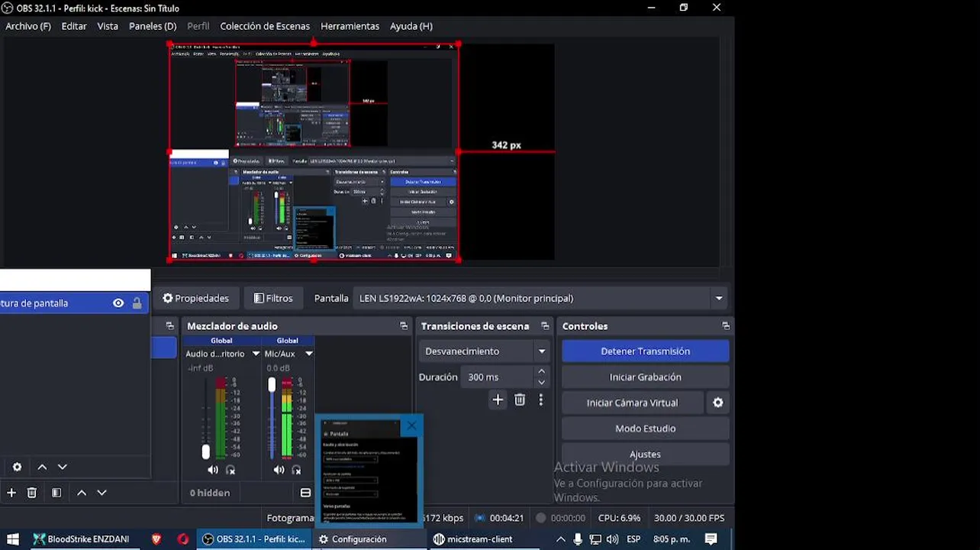Open the Colección de Escenas menu
The height and width of the screenshot is (550, 980).
click(x=265, y=26)
